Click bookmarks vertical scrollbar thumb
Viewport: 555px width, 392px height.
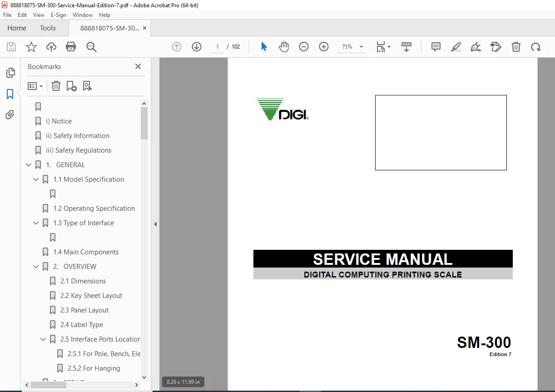pyautogui.click(x=144, y=123)
